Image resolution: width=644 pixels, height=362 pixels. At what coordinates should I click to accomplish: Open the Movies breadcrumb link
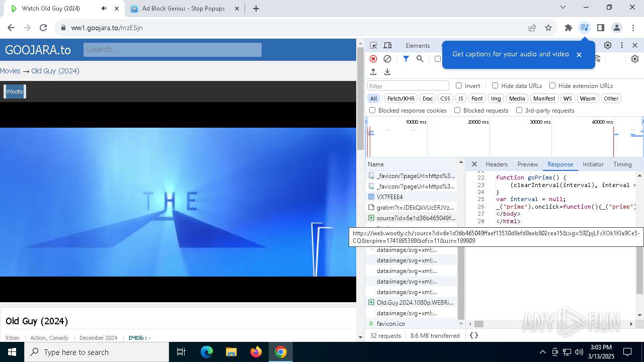click(x=10, y=71)
